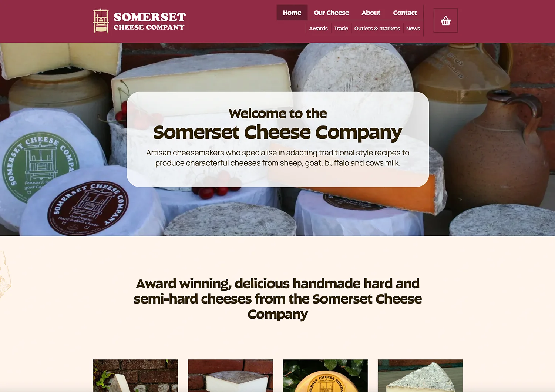View the Awards page
Image resolution: width=555 pixels, height=392 pixels.
tap(318, 29)
